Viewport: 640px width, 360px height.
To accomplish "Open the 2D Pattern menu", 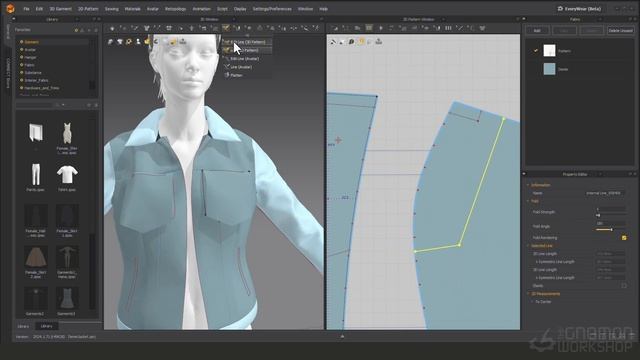I will click(88, 9).
